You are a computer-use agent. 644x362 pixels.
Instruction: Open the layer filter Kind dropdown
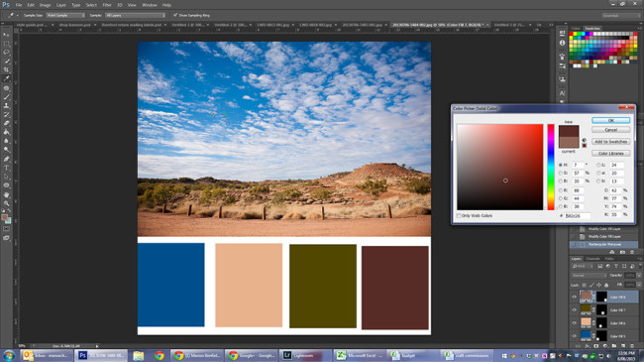584,266
